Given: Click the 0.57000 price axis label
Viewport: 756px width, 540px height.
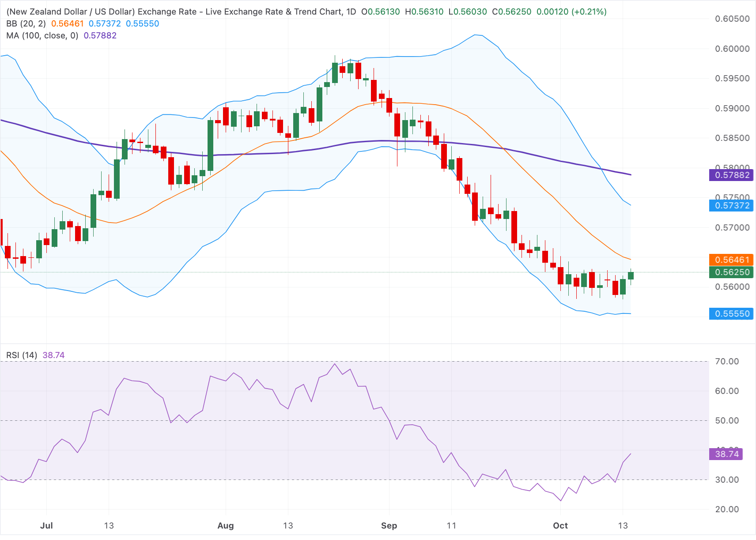Looking at the screenshot, I should tap(732, 227).
